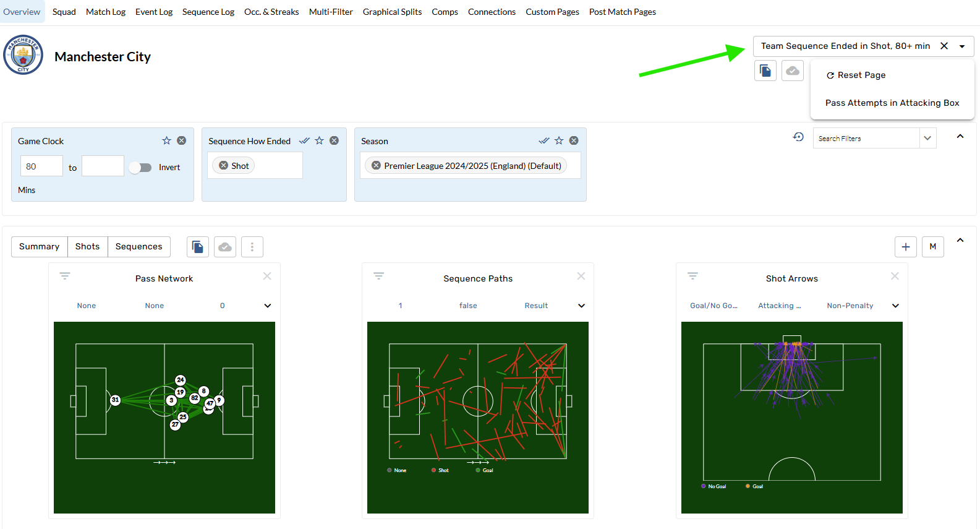Open the Squad tab
Viewport: 980px width, 529px height.
click(x=64, y=12)
